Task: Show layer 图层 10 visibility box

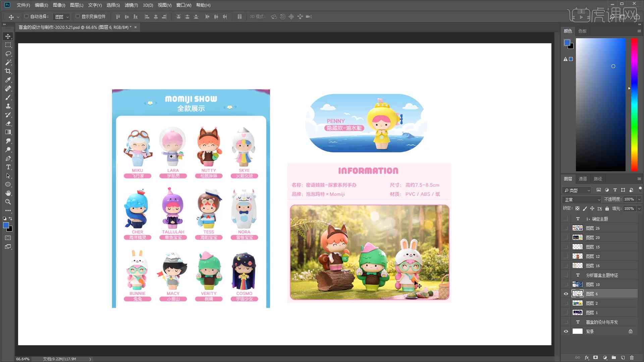Action: 566,285
